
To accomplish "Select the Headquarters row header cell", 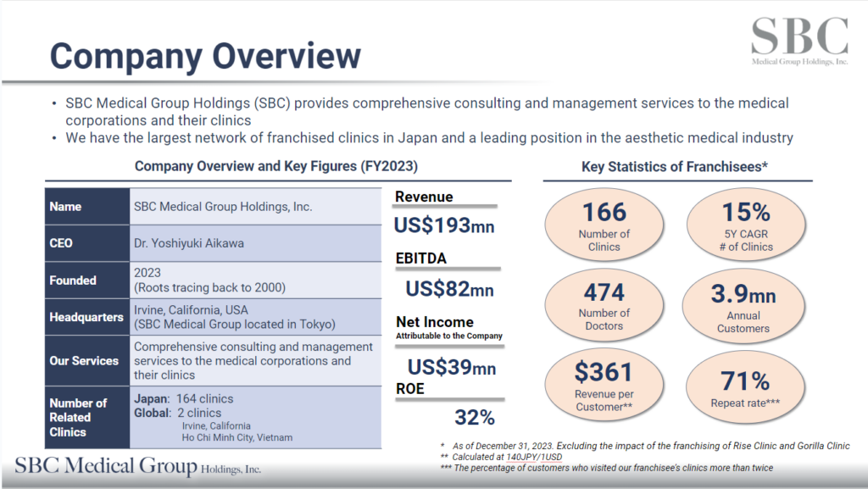I will [x=86, y=317].
